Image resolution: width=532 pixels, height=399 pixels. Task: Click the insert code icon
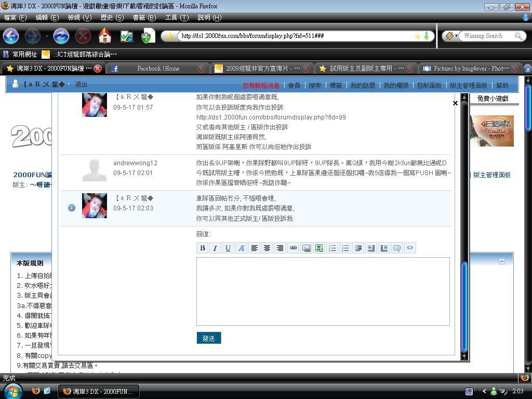[x=410, y=248]
